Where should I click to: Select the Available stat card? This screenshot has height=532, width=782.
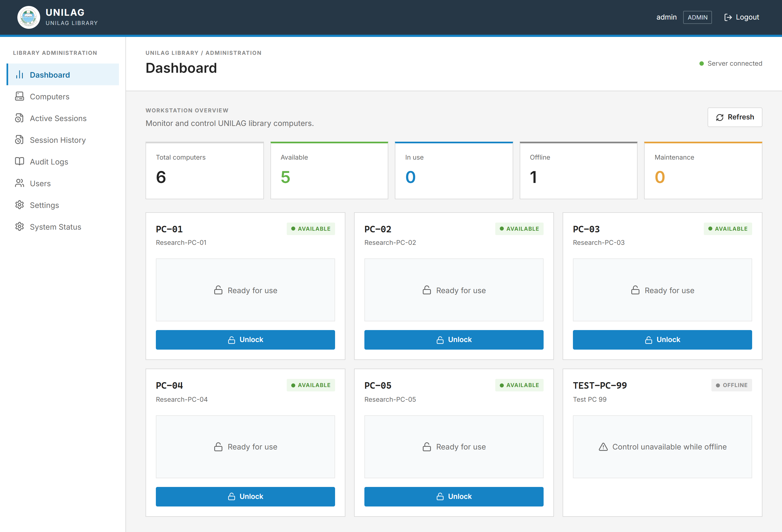click(329, 170)
